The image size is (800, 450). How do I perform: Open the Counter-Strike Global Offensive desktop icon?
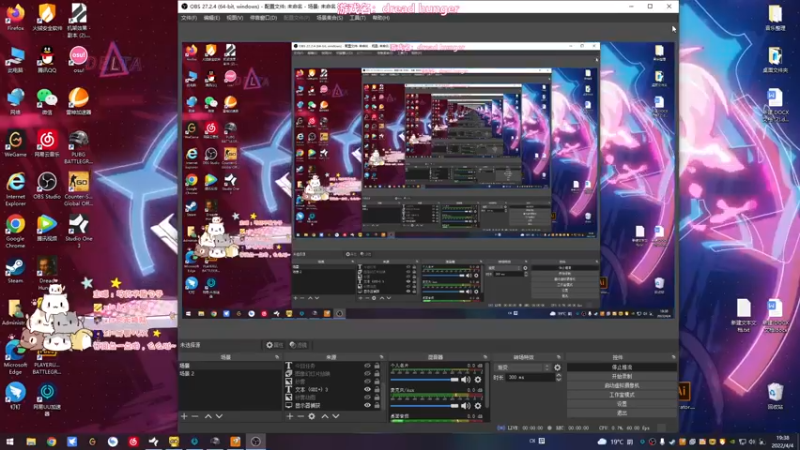(79, 189)
